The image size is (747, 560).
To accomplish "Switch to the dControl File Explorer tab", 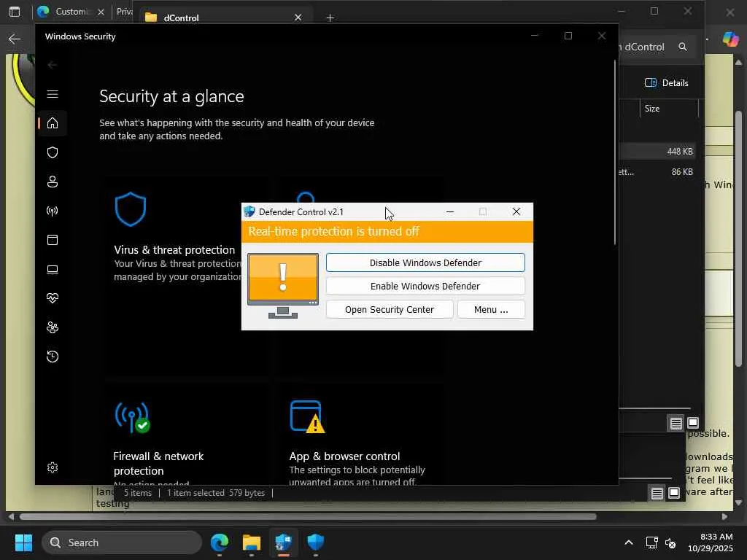I will (x=224, y=17).
